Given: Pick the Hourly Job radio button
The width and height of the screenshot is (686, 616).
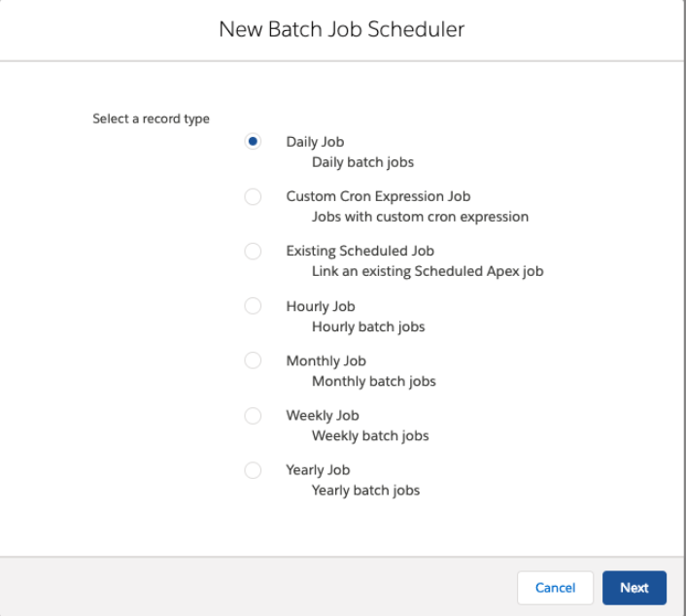Looking at the screenshot, I should (x=253, y=306).
